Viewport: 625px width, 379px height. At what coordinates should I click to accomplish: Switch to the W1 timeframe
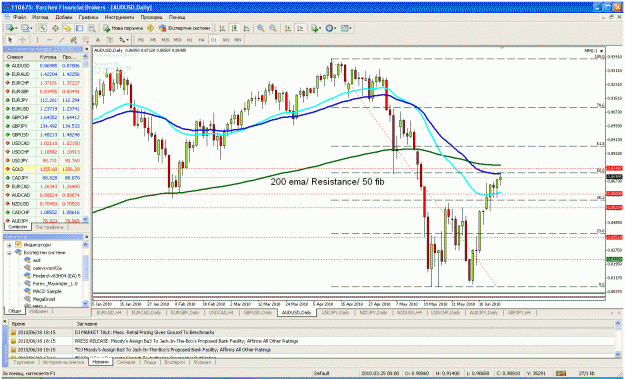(x=226, y=40)
